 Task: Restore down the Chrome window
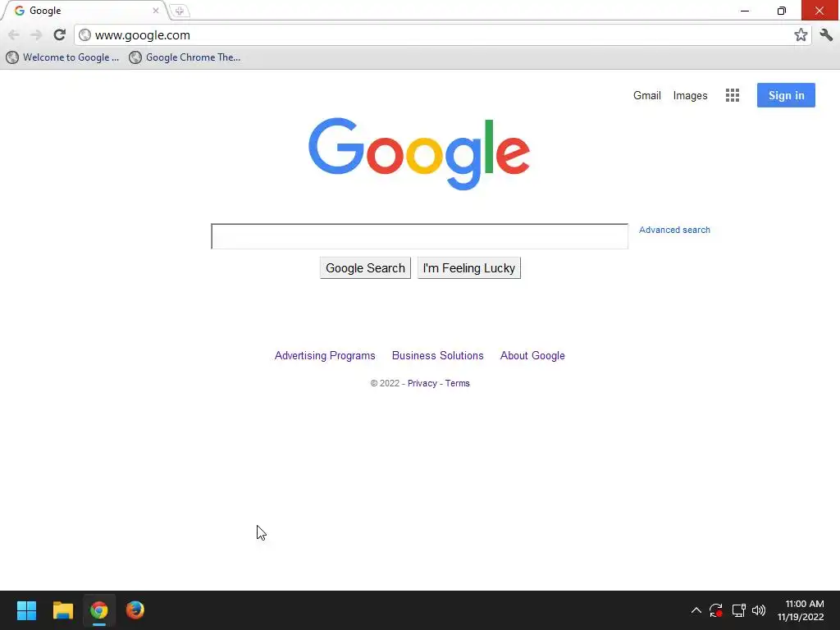point(782,11)
